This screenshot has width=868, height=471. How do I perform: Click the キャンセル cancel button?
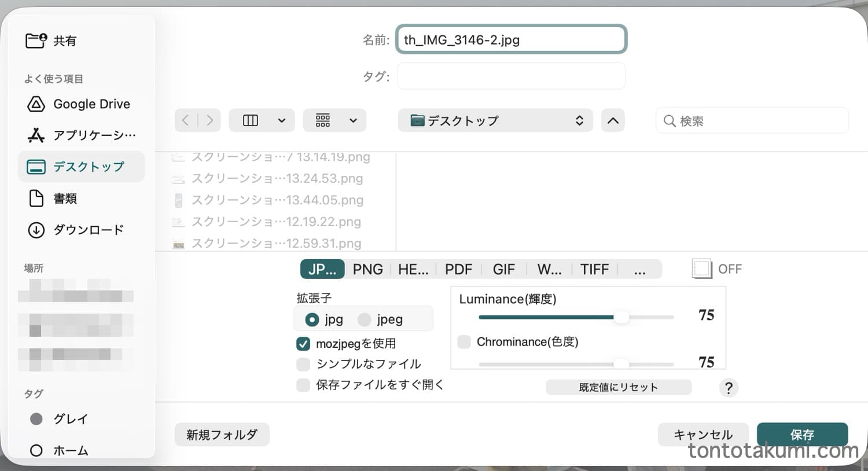click(703, 435)
